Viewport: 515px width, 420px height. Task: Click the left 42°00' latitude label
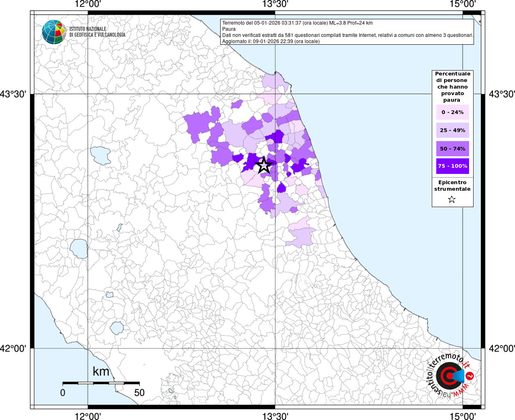13,348
